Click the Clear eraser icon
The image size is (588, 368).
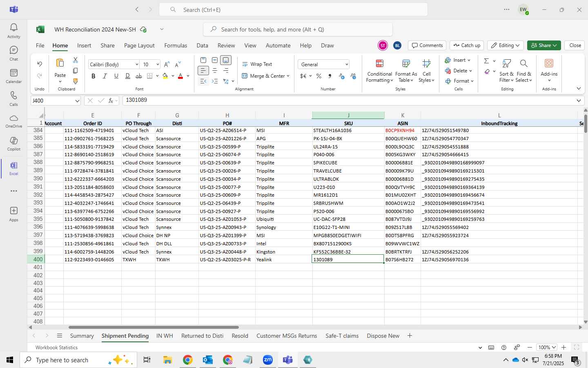point(487,72)
